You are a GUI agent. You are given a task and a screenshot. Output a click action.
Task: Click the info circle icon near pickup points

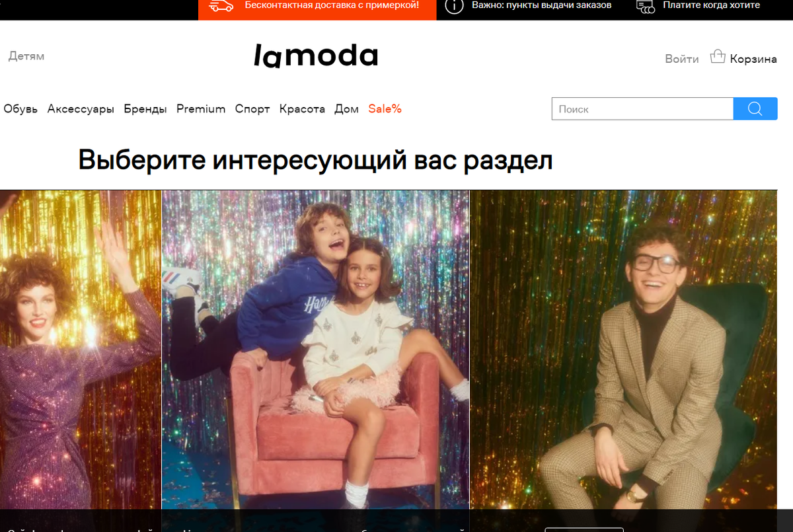point(454,6)
